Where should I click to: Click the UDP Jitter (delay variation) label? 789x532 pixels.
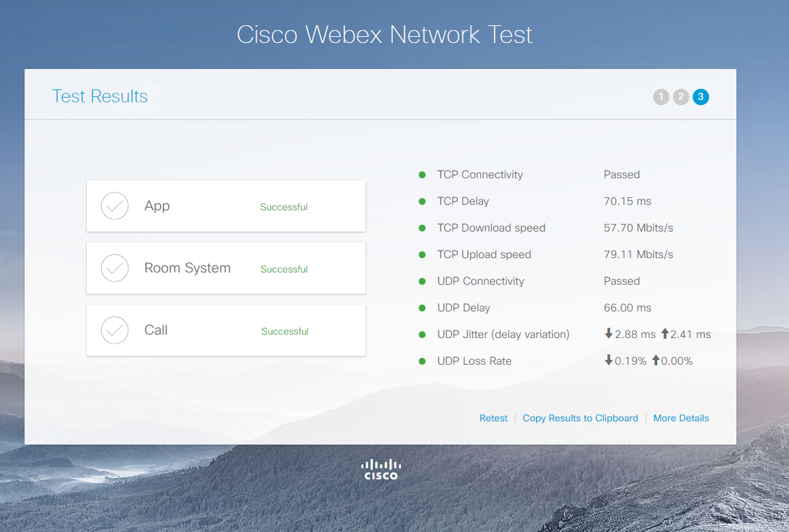click(503, 335)
